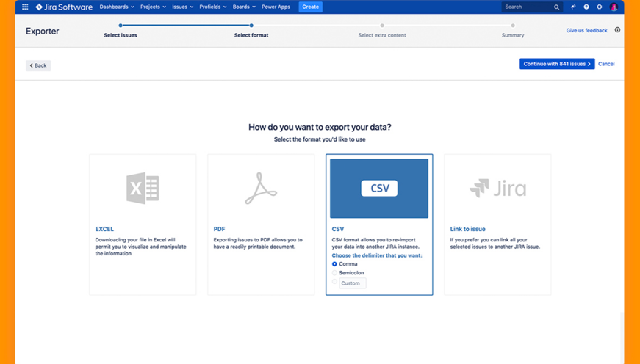Viewport: 640px width, 364px height.
Task: Select the Excel format icon
Action: click(143, 188)
